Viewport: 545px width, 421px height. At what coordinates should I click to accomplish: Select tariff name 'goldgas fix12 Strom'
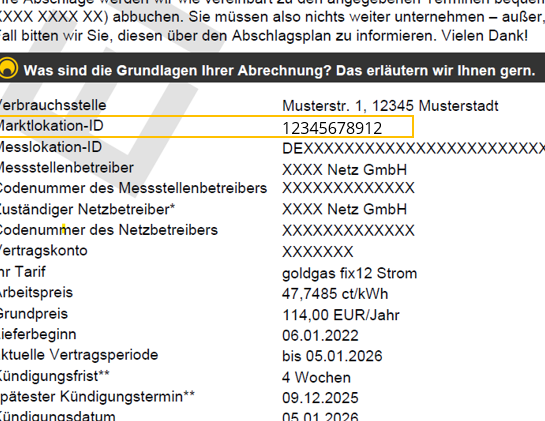pos(349,274)
